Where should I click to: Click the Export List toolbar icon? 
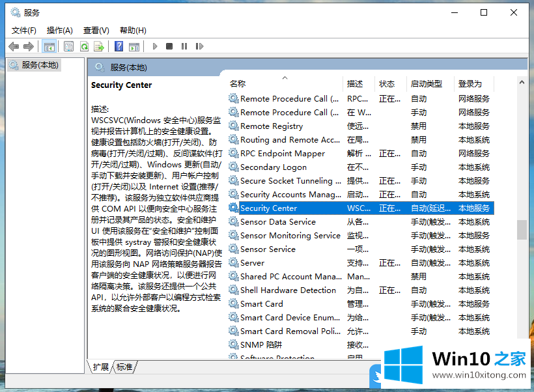(x=99, y=46)
